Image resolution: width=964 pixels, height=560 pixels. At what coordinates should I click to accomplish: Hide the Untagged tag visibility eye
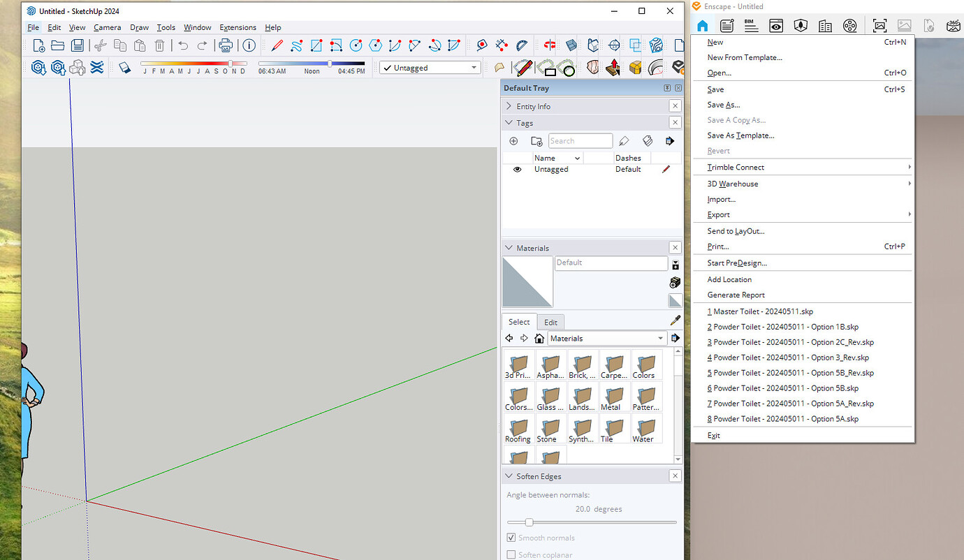click(x=517, y=169)
